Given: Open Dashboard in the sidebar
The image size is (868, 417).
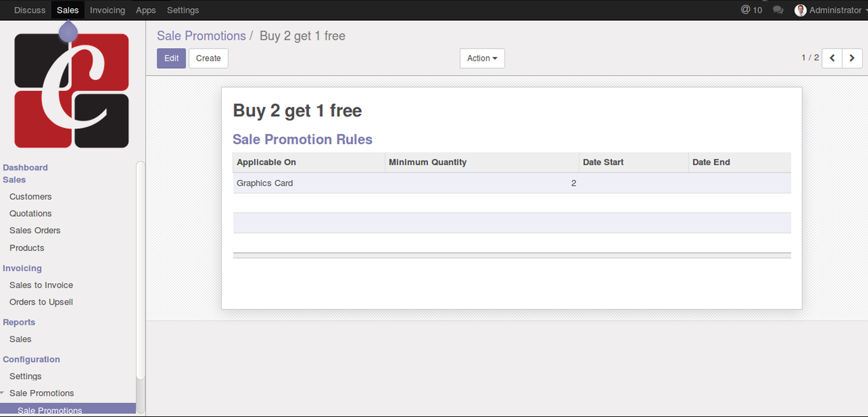Looking at the screenshot, I should tap(25, 167).
